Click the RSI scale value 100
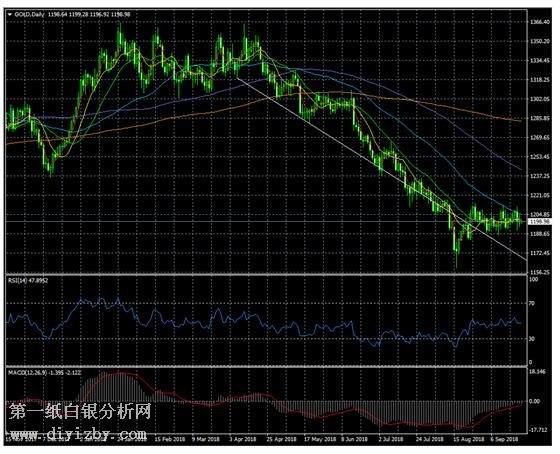 coord(534,280)
